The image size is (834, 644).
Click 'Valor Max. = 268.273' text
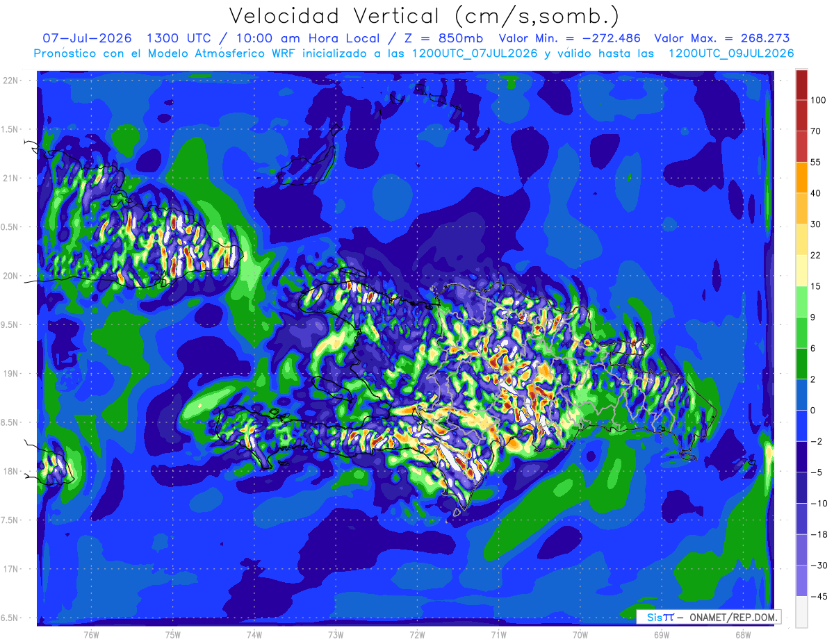[x=722, y=39]
